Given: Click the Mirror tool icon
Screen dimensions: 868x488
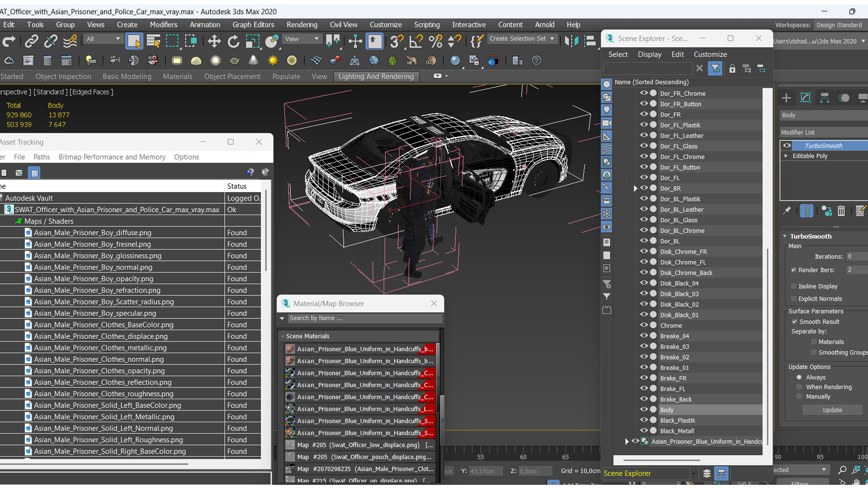Looking at the screenshot, I should (571, 41).
